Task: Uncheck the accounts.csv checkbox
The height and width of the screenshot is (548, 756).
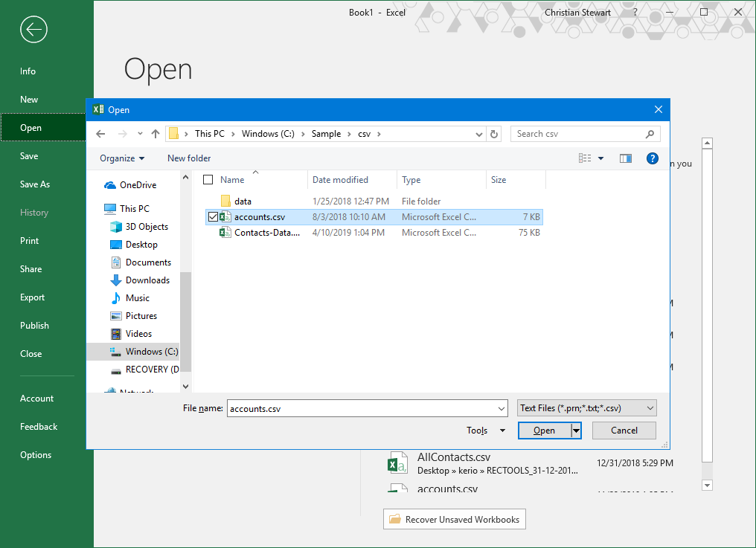Action: [213, 217]
